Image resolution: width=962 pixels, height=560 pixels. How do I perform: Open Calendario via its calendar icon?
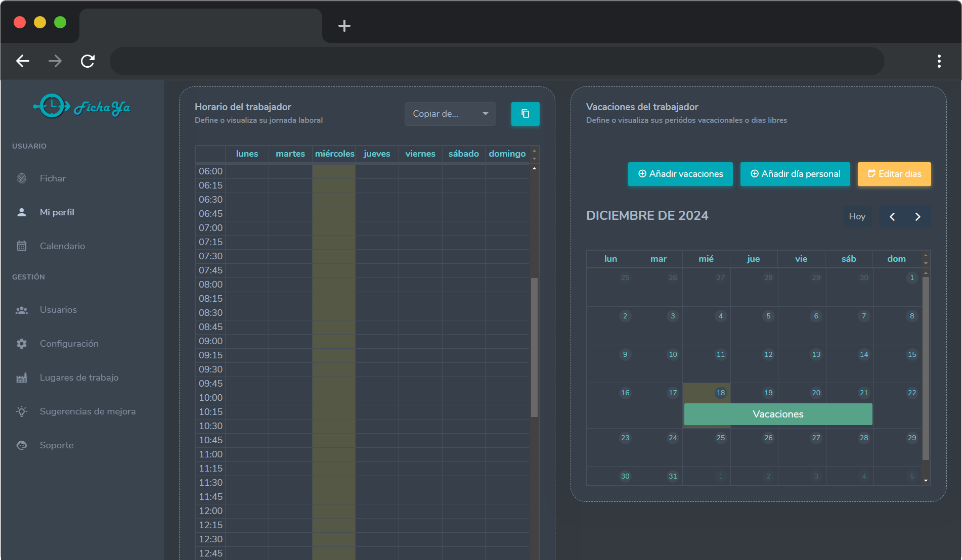tap(22, 246)
